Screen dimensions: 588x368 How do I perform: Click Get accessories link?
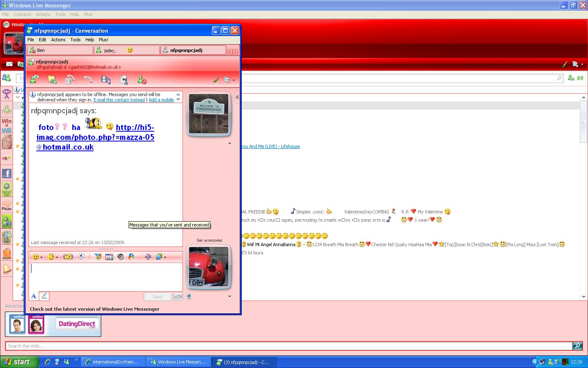tap(209, 240)
